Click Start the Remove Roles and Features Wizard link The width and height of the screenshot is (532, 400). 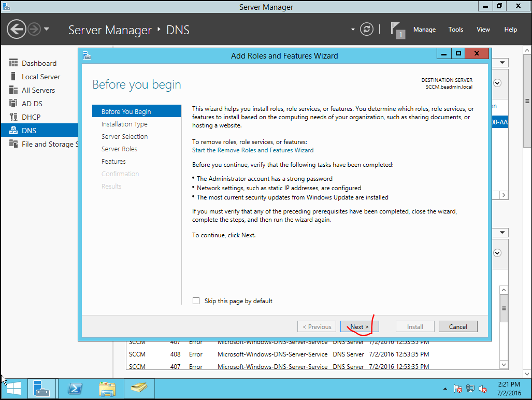coord(253,150)
